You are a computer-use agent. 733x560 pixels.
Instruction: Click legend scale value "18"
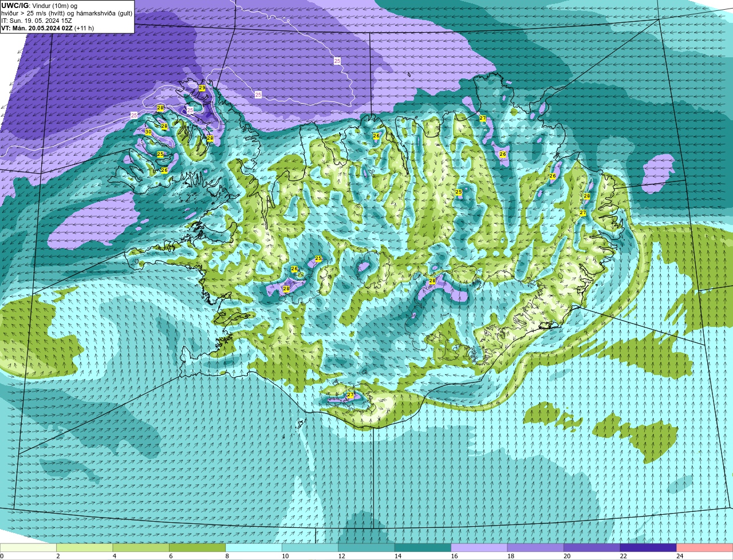[510, 556]
